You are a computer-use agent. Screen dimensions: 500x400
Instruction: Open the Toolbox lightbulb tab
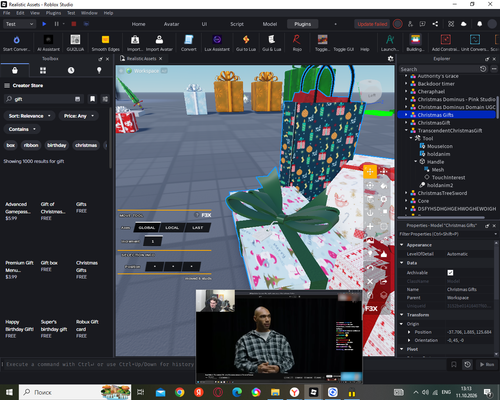click(x=99, y=70)
